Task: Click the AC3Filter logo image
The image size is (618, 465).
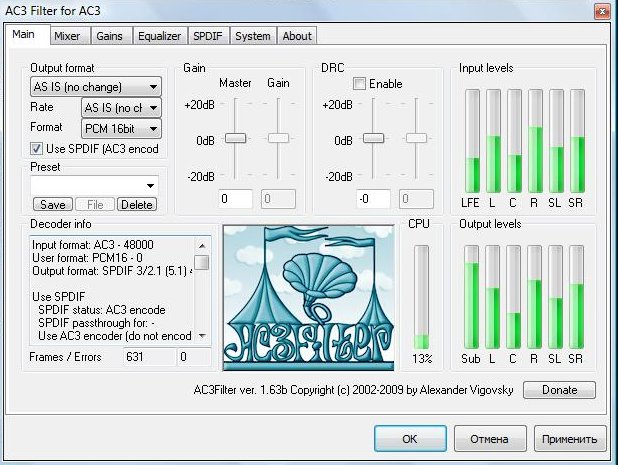Action: [x=309, y=298]
